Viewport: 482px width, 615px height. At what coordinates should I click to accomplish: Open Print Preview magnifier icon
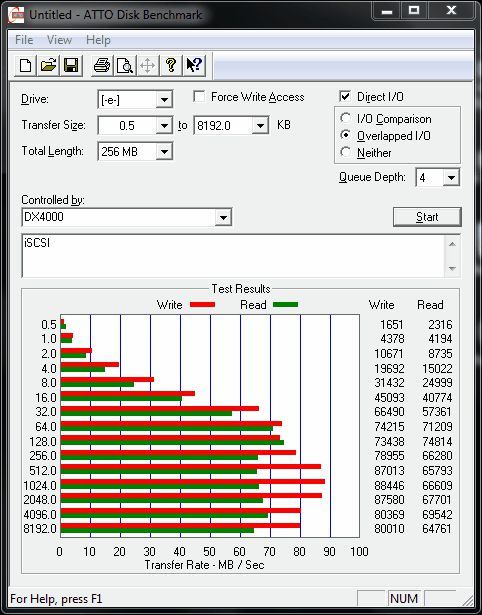[125, 65]
